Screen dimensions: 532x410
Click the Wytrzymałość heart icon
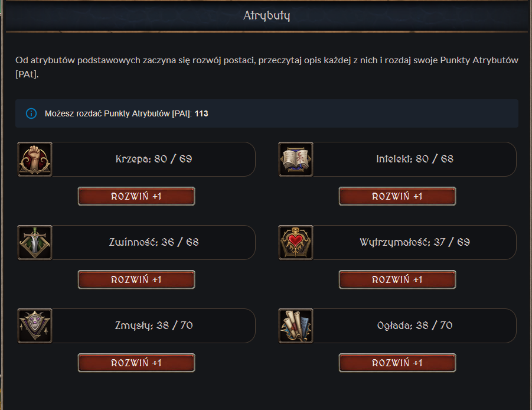296,242
